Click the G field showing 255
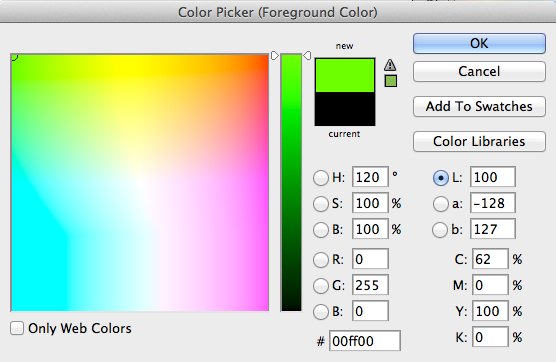This screenshot has height=362, width=556. pyautogui.click(x=370, y=285)
